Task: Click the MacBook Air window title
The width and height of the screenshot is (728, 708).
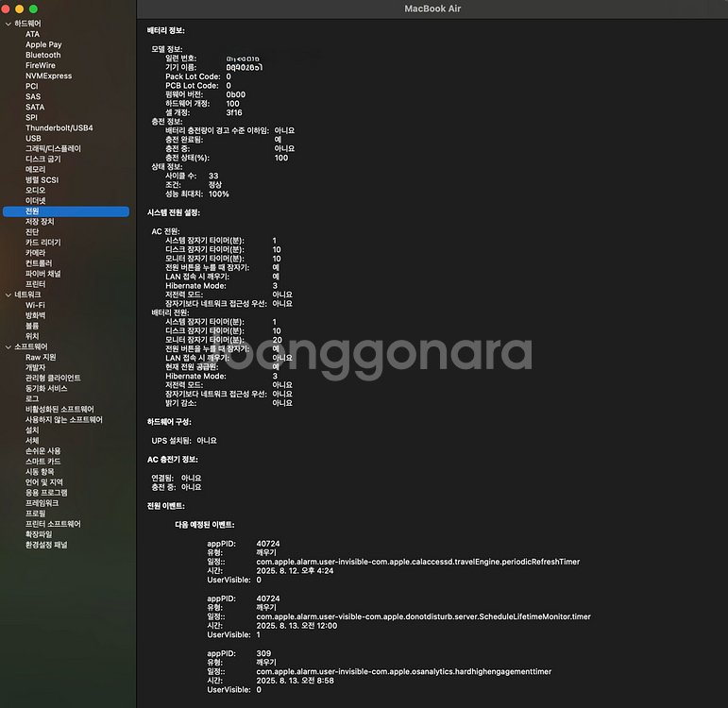Action: [432, 8]
